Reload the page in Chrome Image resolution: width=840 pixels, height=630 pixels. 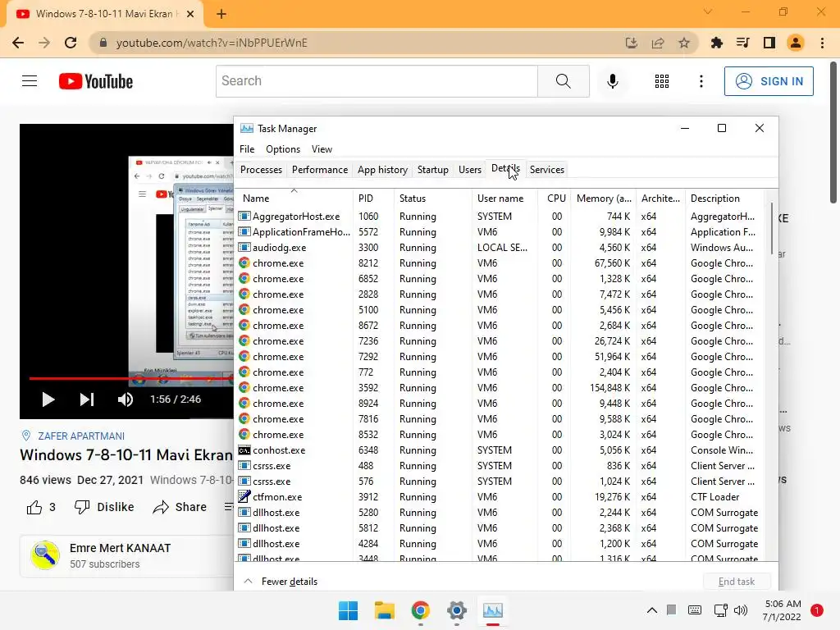71,43
